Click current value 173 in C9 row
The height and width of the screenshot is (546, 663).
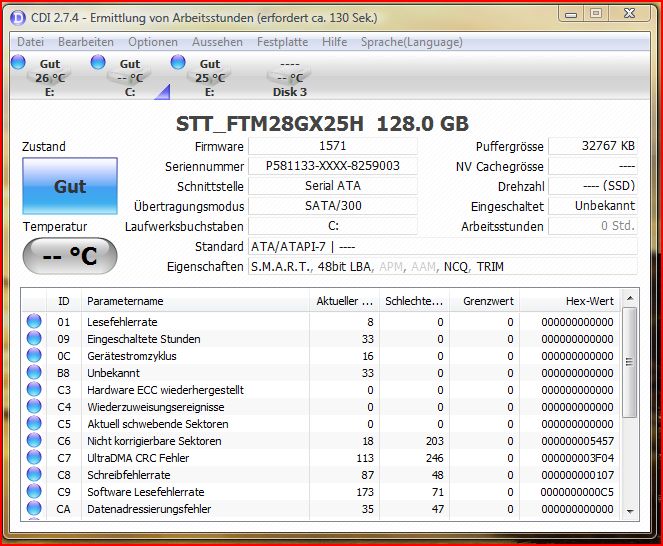[365, 492]
